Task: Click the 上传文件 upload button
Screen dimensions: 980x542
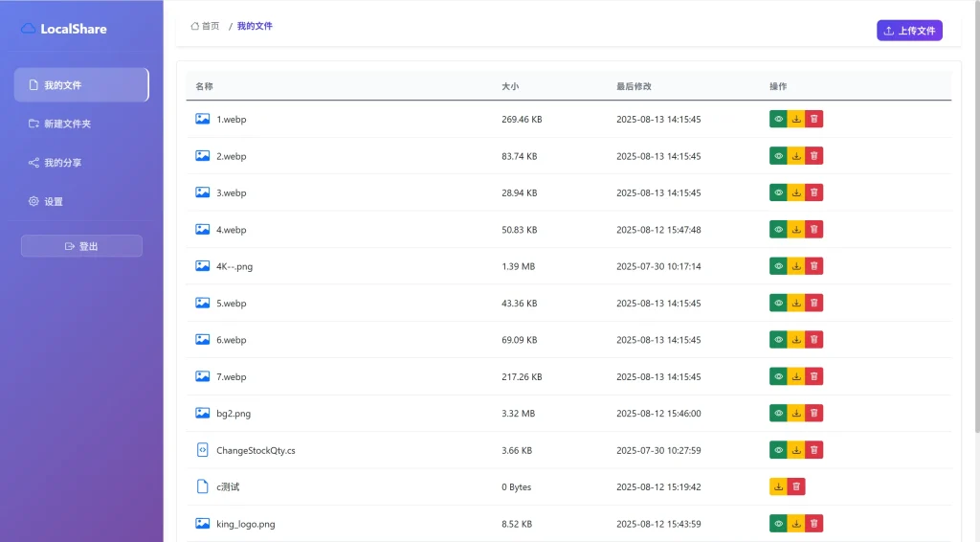Action: [909, 30]
